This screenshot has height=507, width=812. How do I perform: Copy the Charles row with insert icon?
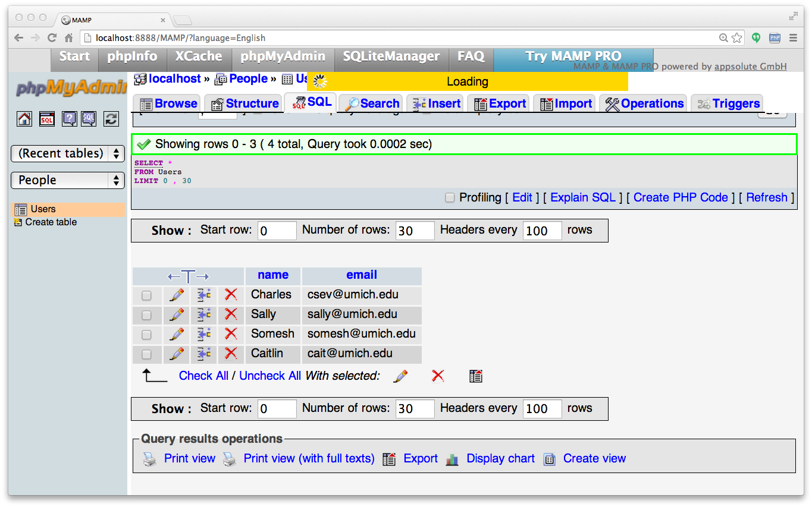coord(204,295)
